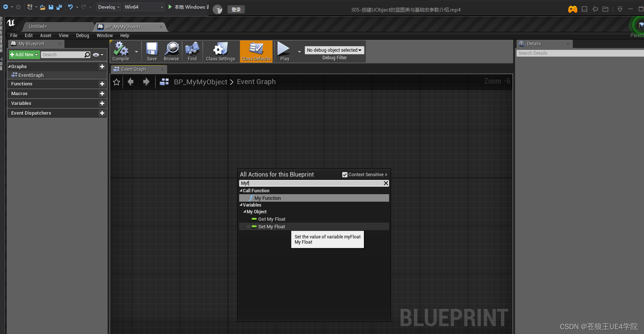Expand Context Sensitive options arrow

pos(386,175)
